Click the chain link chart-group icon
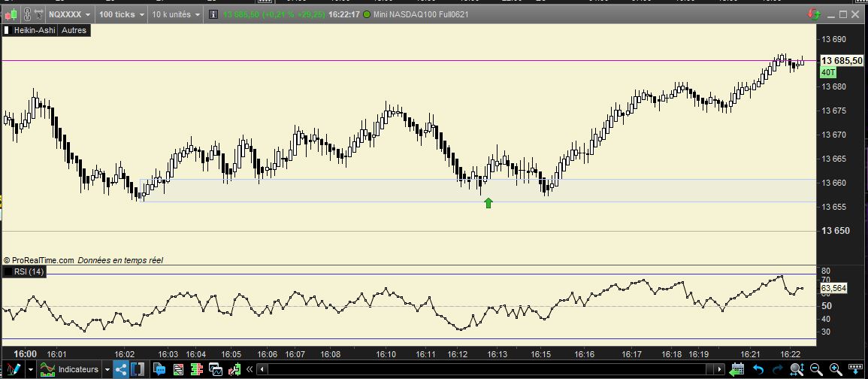Screen dimensions: 868x379 point(27,14)
